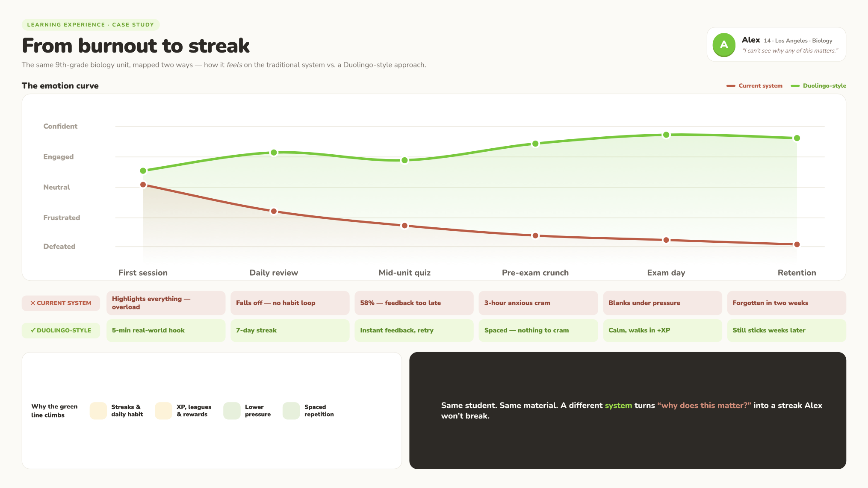868x488 pixels.
Task: Click Alex's quote about why this matters
Action: (x=790, y=50)
